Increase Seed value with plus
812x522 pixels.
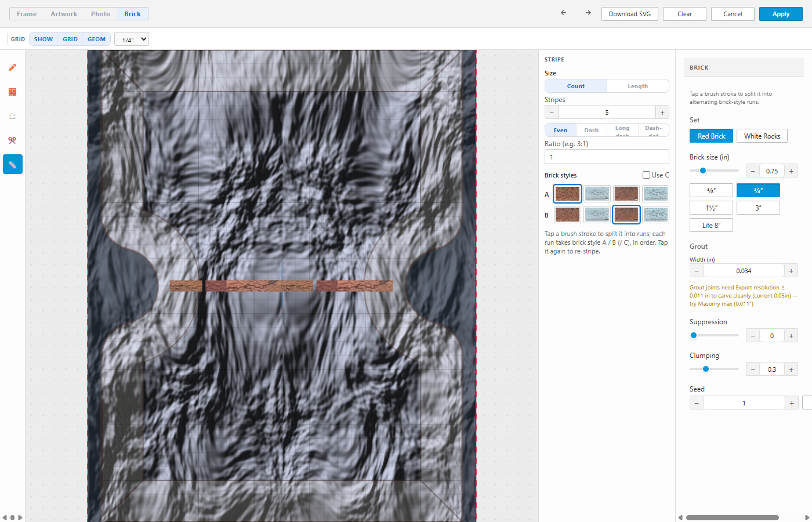click(x=791, y=403)
